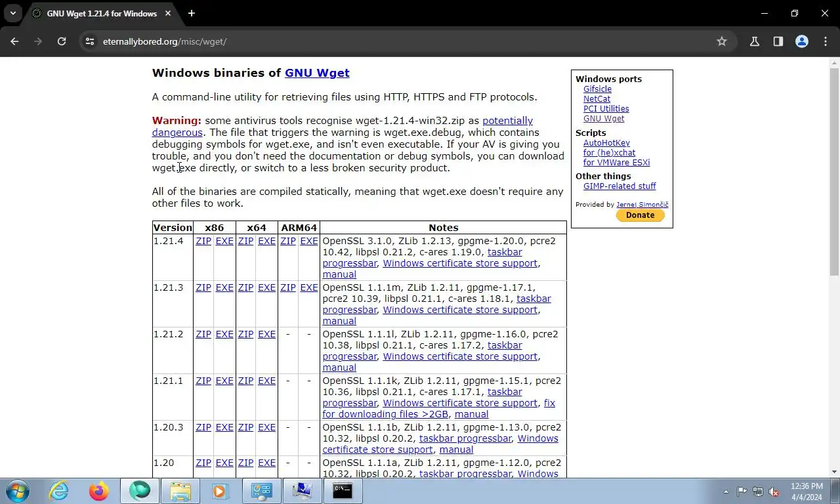This screenshot has height=504, width=840.
Task: Click the yellow Donate button
Action: click(640, 215)
